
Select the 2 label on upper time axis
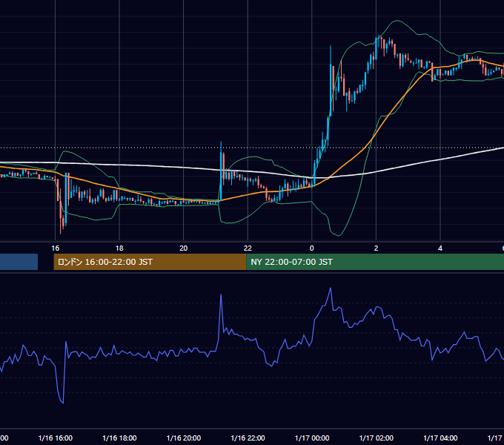point(376,248)
